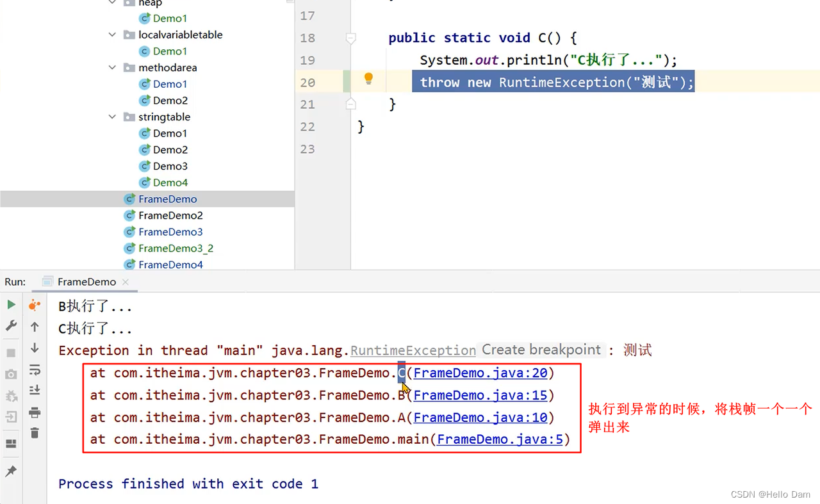Close the FrameDemo run tab
Viewport: 820px width, 504px height.
126,282
